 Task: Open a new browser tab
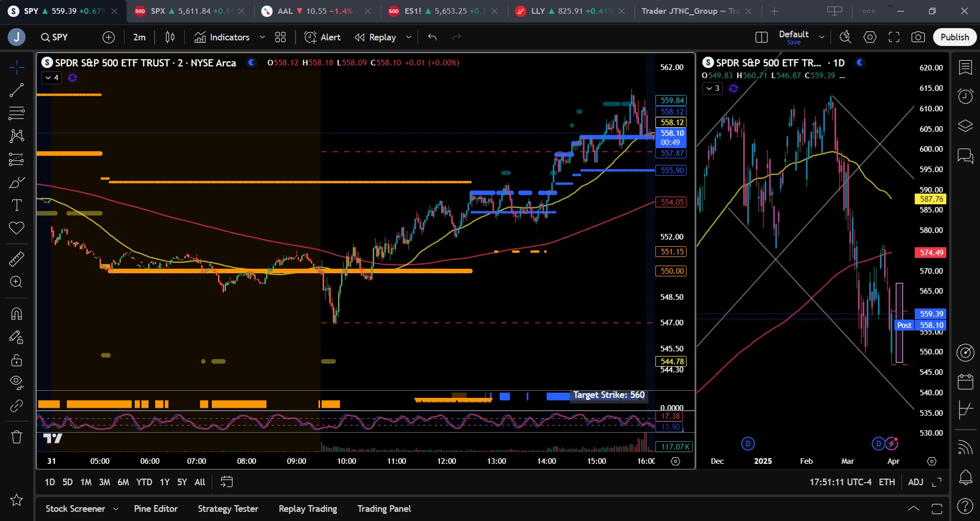774,11
